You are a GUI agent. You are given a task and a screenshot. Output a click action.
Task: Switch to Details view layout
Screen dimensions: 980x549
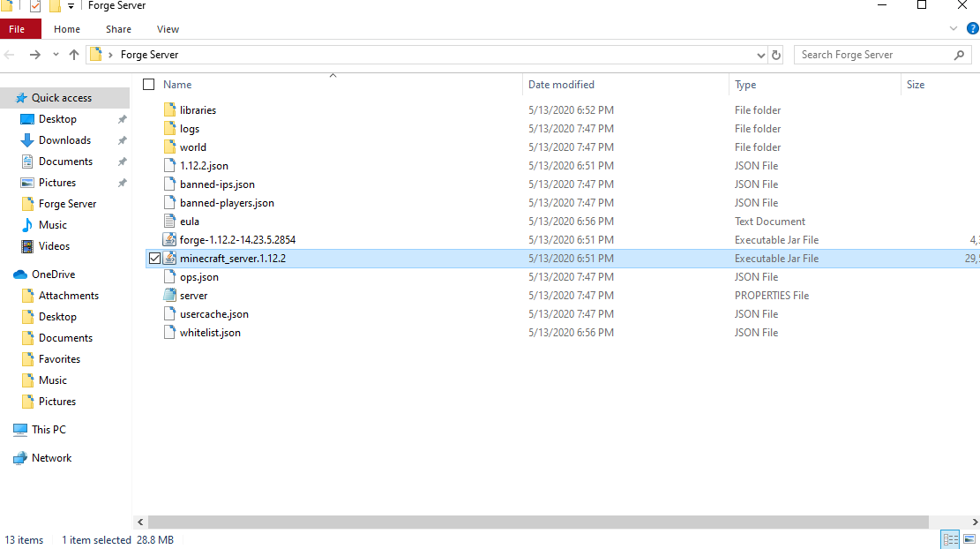(x=951, y=539)
